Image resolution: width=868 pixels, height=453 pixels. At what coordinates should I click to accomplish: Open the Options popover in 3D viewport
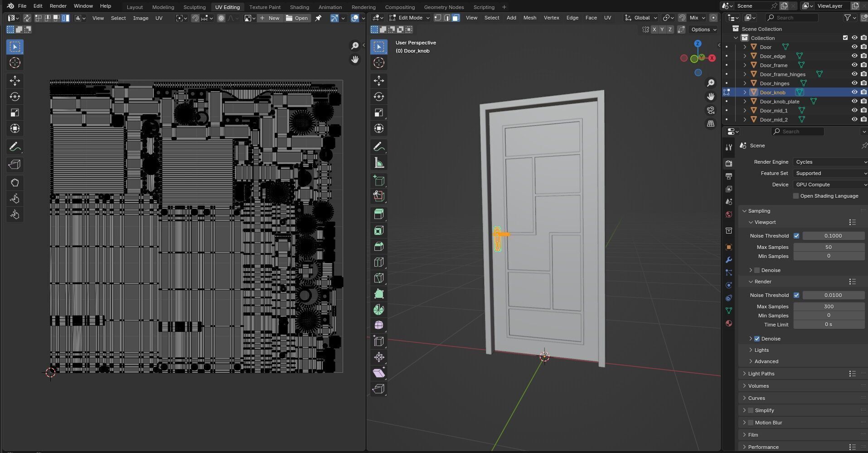click(x=703, y=29)
